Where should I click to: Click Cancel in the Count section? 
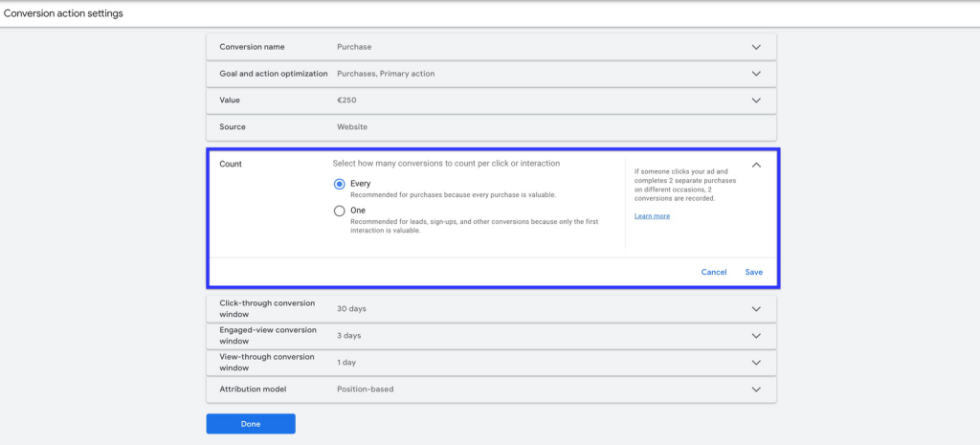(x=714, y=272)
